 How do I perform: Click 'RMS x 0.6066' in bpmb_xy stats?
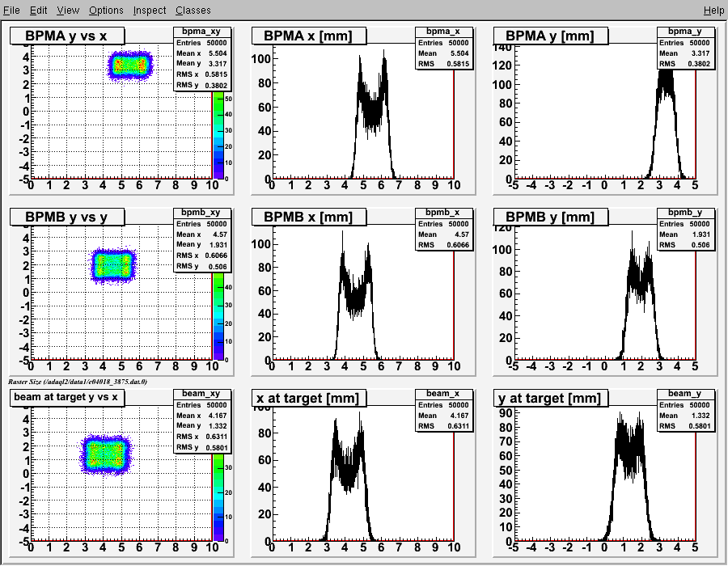coord(201,256)
